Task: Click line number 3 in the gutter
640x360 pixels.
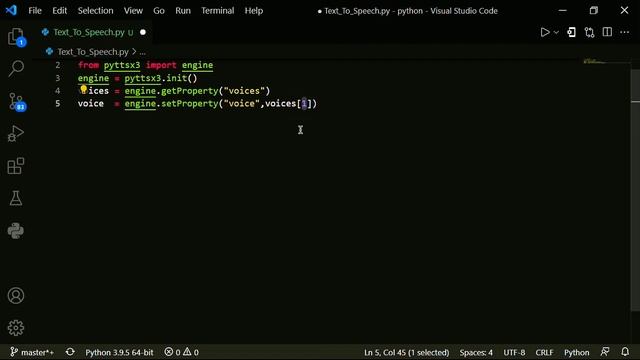Action: (58, 78)
